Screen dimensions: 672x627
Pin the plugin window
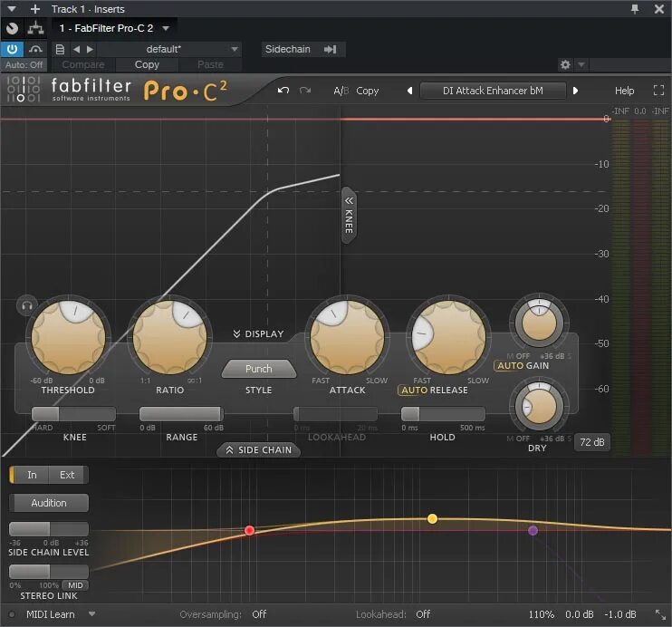coord(635,8)
